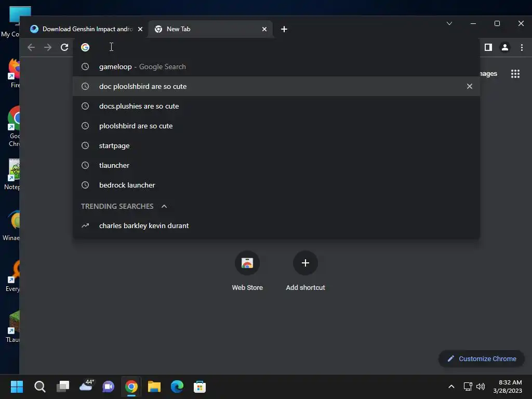Image resolution: width=532 pixels, height=399 pixels.
Task: Click the trending arrow icon beside charles barkley
Action: pos(85,225)
